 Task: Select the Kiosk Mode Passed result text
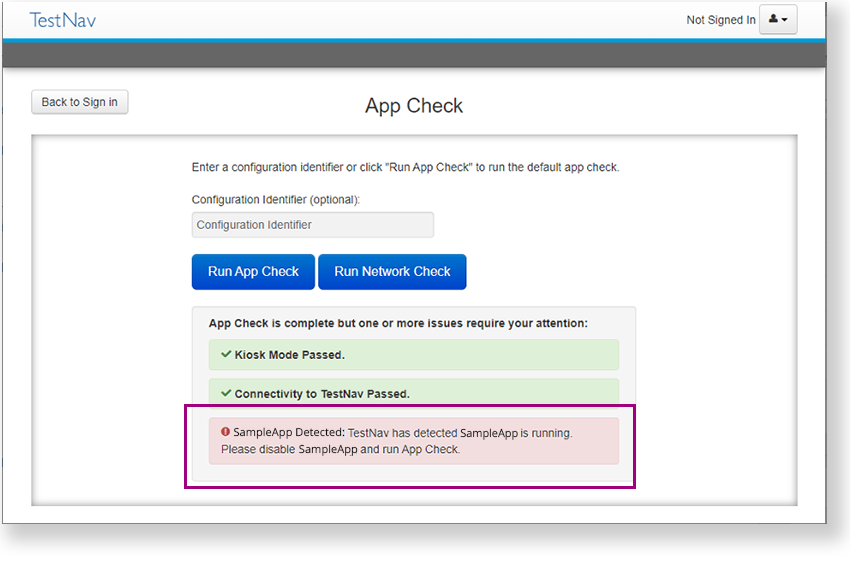coord(289,355)
